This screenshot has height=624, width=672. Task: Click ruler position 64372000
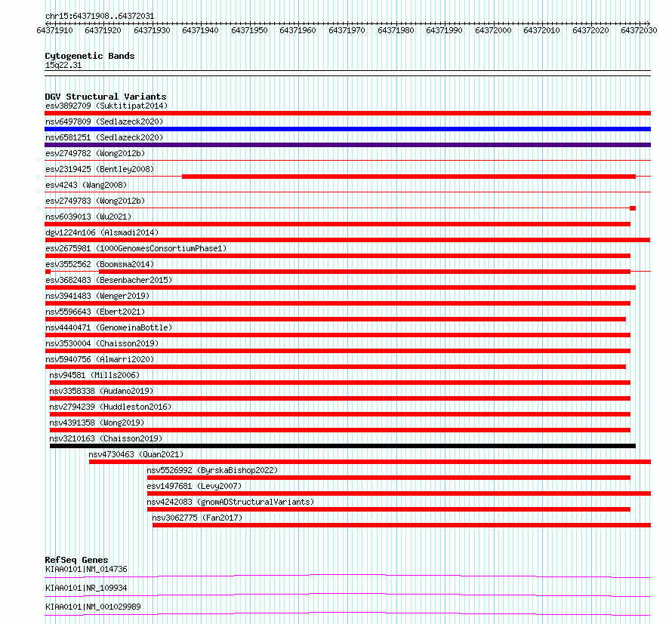point(493,30)
